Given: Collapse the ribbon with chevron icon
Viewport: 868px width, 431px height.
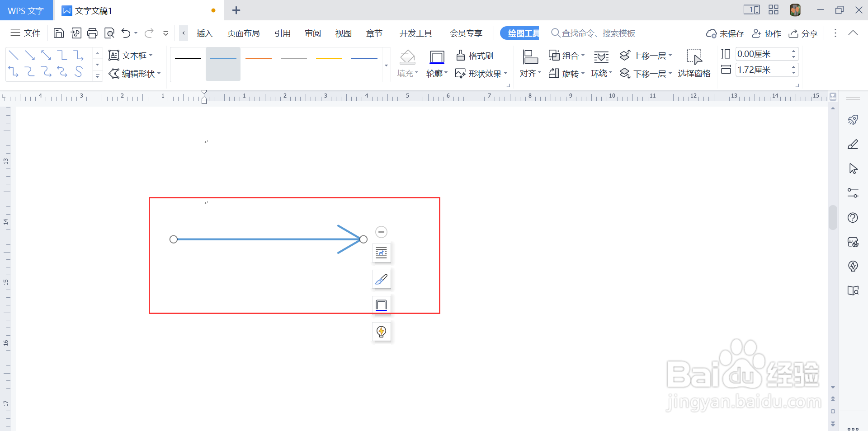Looking at the screenshot, I should [x=853, y=33].
